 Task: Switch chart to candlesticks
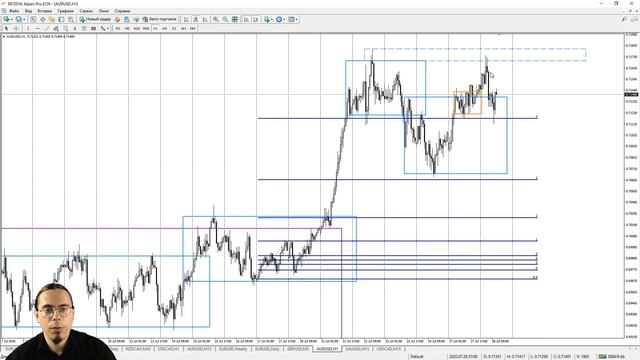click(x=196, y=19)
